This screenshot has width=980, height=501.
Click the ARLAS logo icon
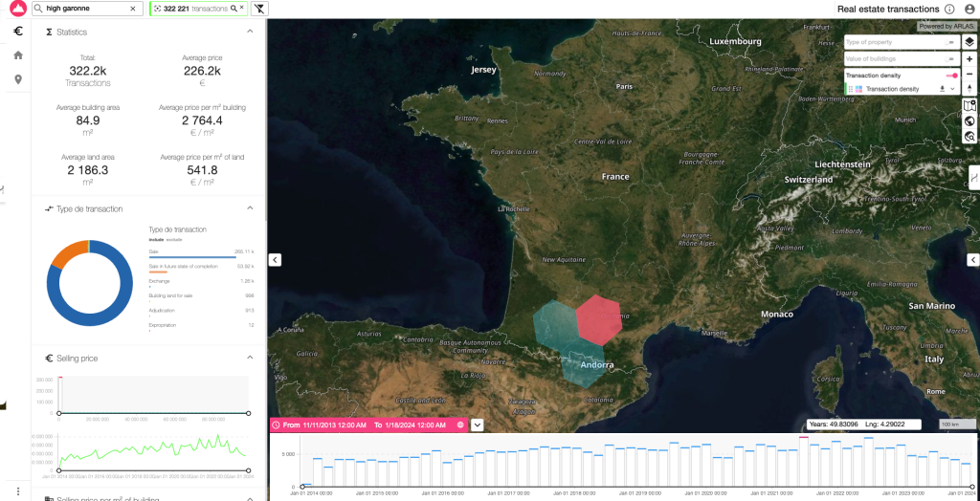point(17,9)
